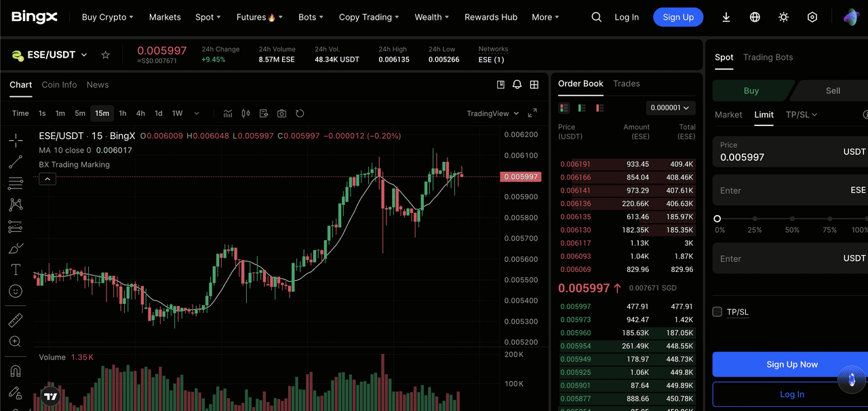Show only buy orders in order book
This screenshot has height=411, width=868.
[582, 108]
